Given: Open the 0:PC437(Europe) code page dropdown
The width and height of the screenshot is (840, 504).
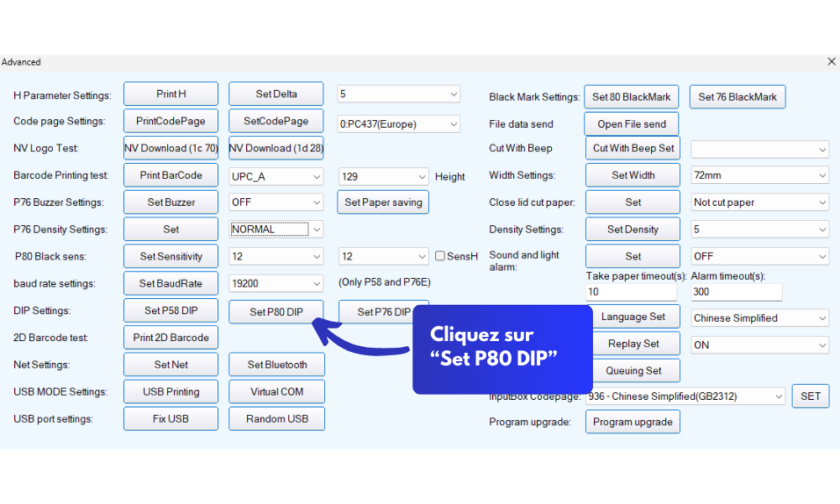Looking at the screenshot, I should (398, 124).
